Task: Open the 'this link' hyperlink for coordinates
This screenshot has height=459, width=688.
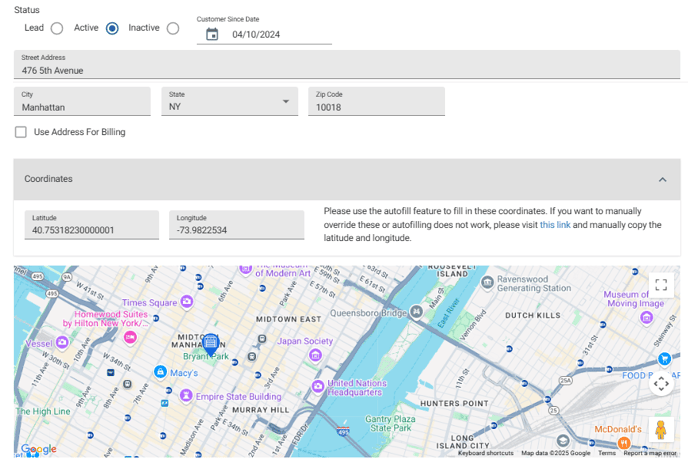Action: click(x=555, y=225)
